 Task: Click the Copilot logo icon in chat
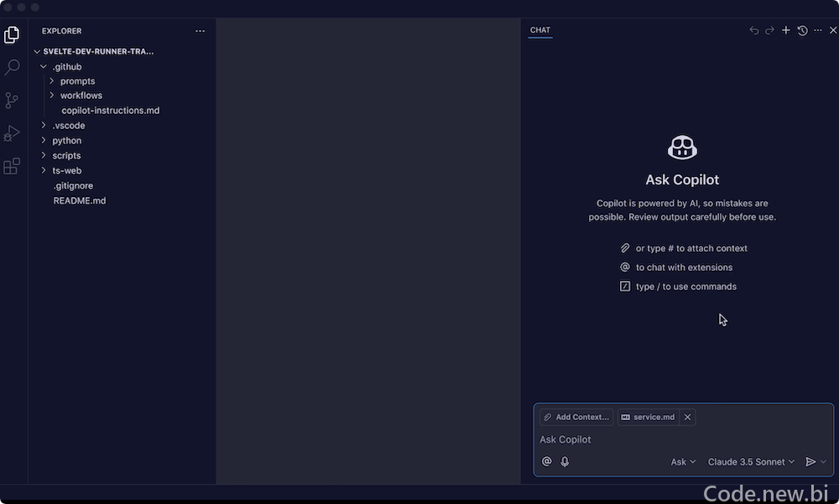click(x=682, y=147)
